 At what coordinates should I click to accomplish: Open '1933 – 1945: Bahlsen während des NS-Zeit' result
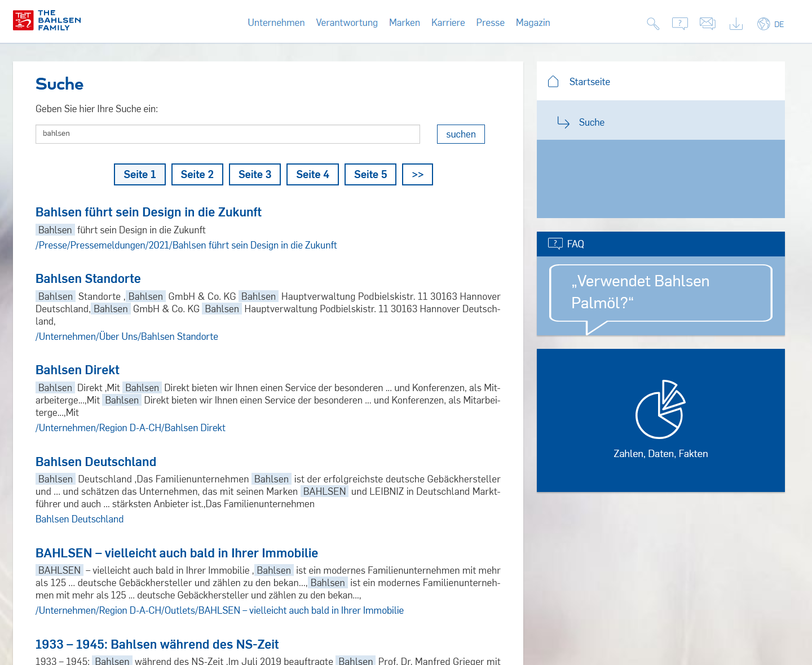pyautogui.click(x=157, y=644)
